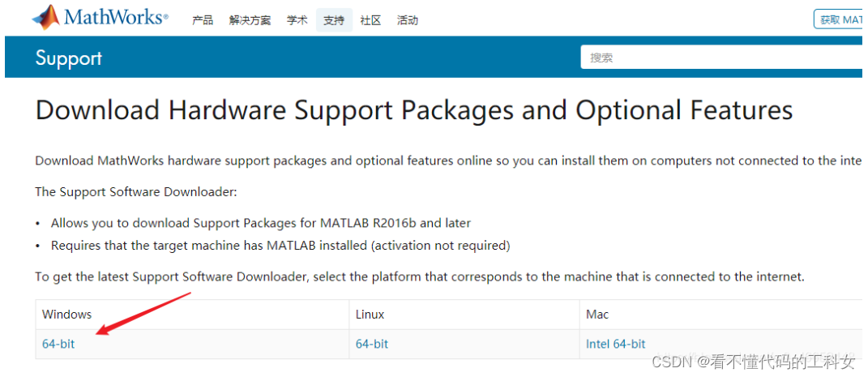This screenshot has height=377, width=868.
Task: Click the Download Hardware Support Packages heading
Action: click(x=414, y=111)
